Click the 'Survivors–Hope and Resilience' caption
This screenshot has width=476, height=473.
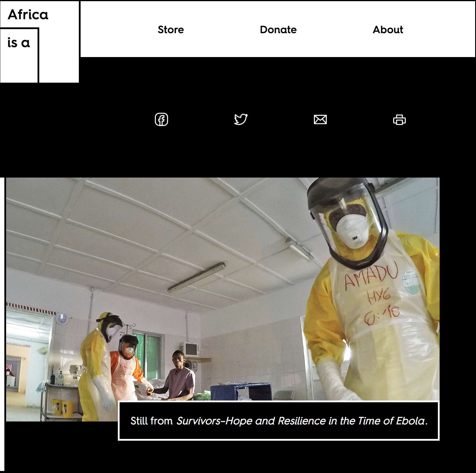[x=279, y=421]
